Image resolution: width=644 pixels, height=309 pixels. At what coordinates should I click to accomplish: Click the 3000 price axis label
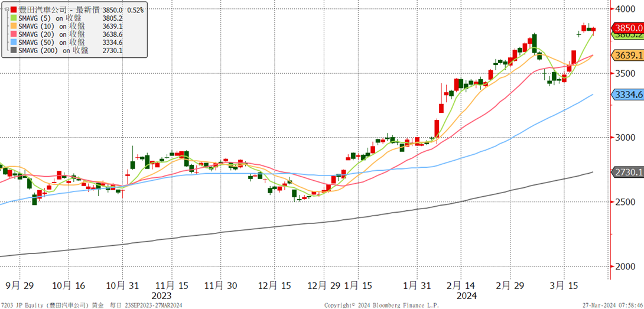[626, 138]
